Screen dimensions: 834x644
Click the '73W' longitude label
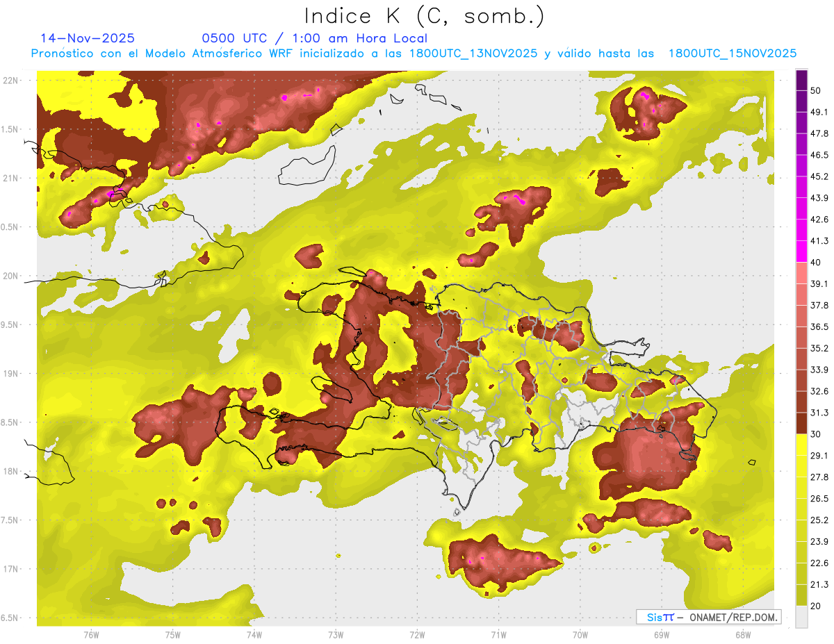point(336,634)
